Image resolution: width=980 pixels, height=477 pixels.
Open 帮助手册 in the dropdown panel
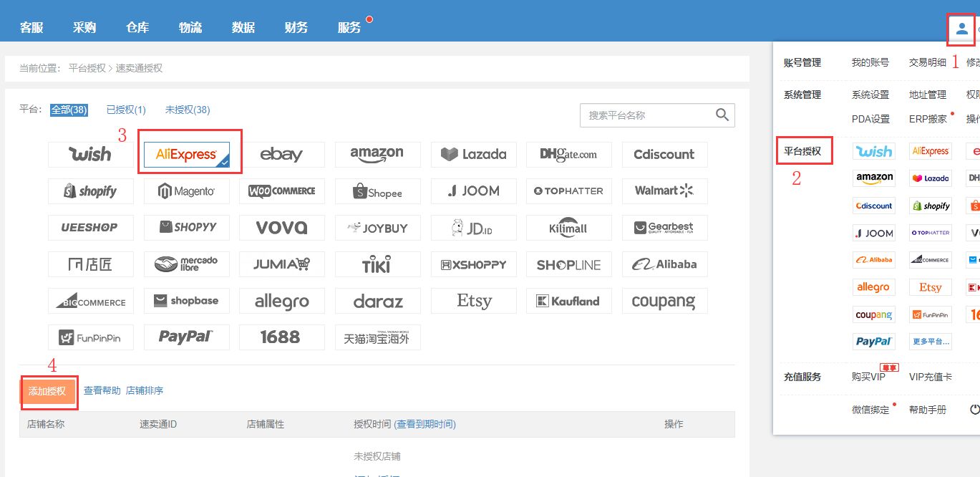[x=928, y=410]
